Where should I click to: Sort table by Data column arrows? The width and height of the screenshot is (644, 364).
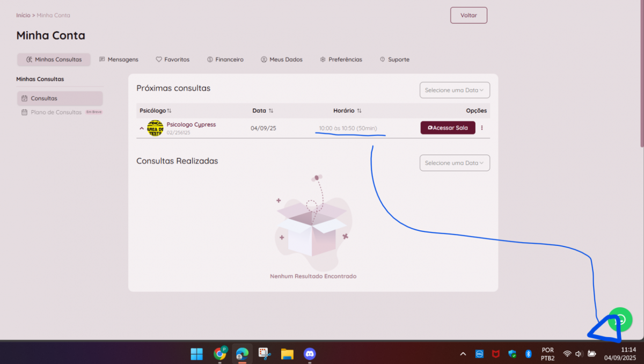pos(271,111)
